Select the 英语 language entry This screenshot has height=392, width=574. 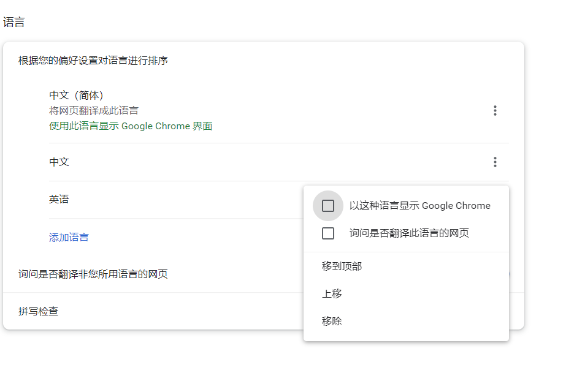(59, 200)
